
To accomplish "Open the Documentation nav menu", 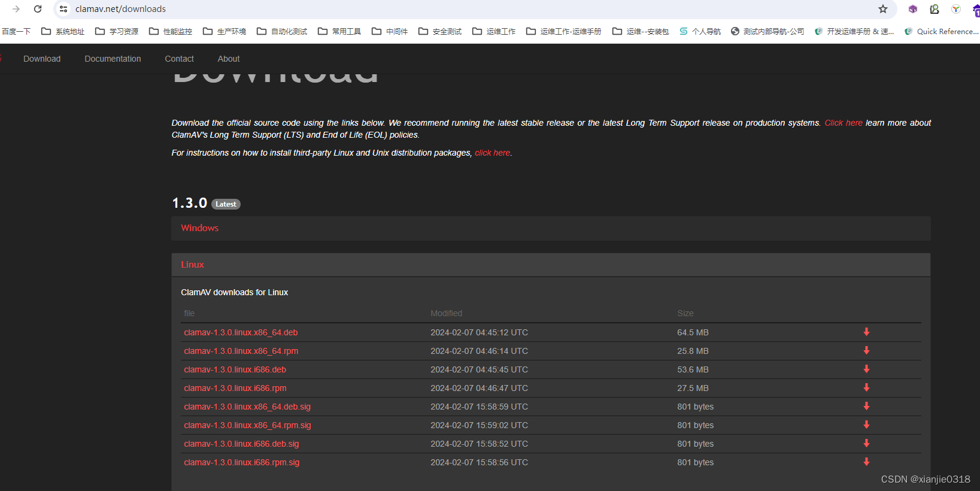I will (113, 59).
